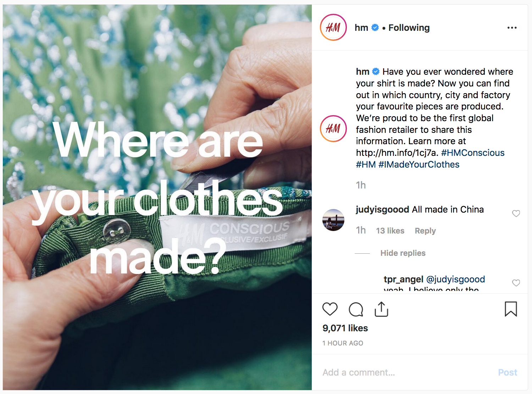Like judyisgoood's comment with heart

point(516,213)
